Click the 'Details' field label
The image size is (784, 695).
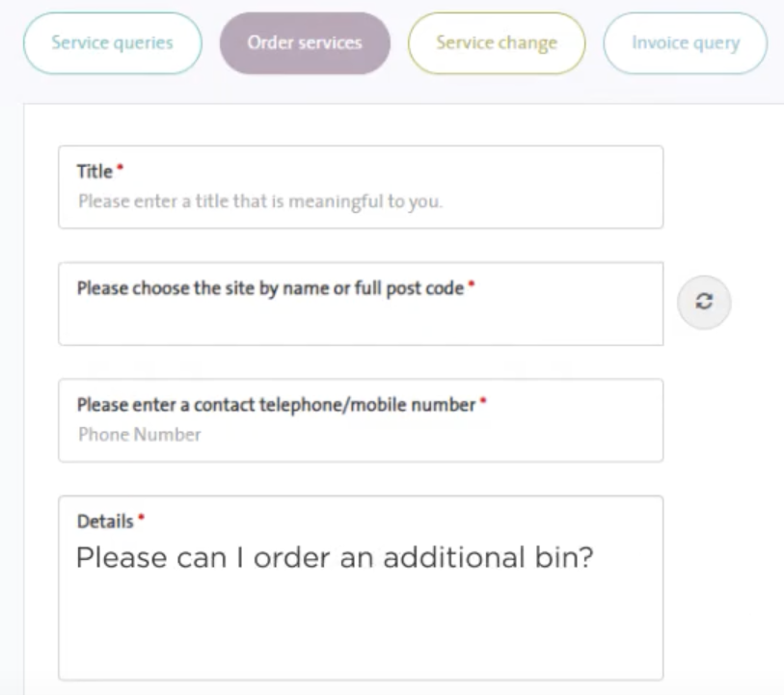point(105,521)
